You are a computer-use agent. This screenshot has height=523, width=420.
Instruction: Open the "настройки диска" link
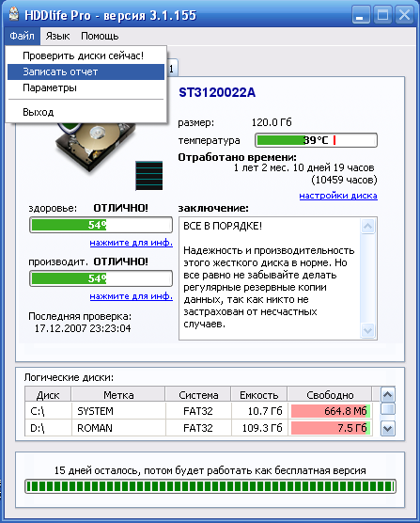tap(338, 196)
